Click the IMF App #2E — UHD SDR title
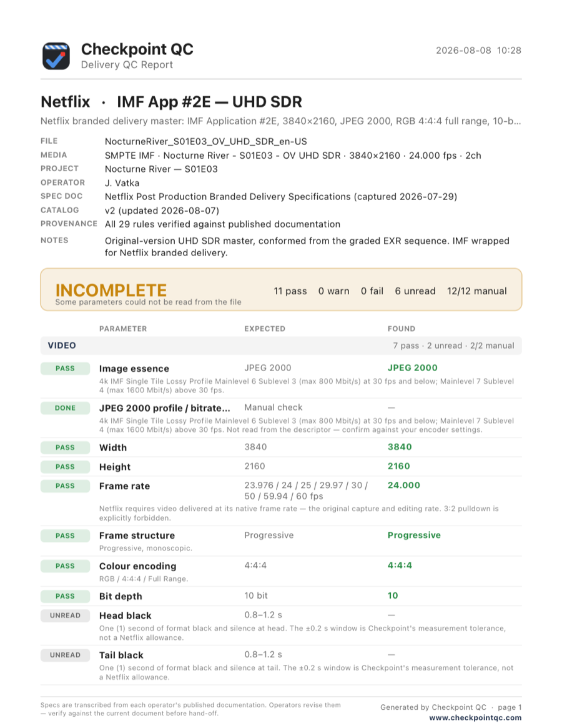Viewport: 562px width, 728px height. pos(209,102)
